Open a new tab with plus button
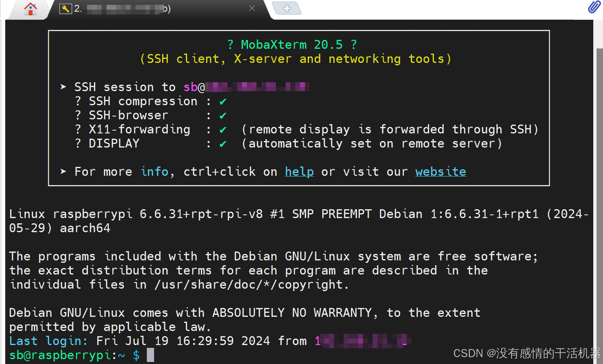Screen dimensions: 603x364 [x=287, y=8]
